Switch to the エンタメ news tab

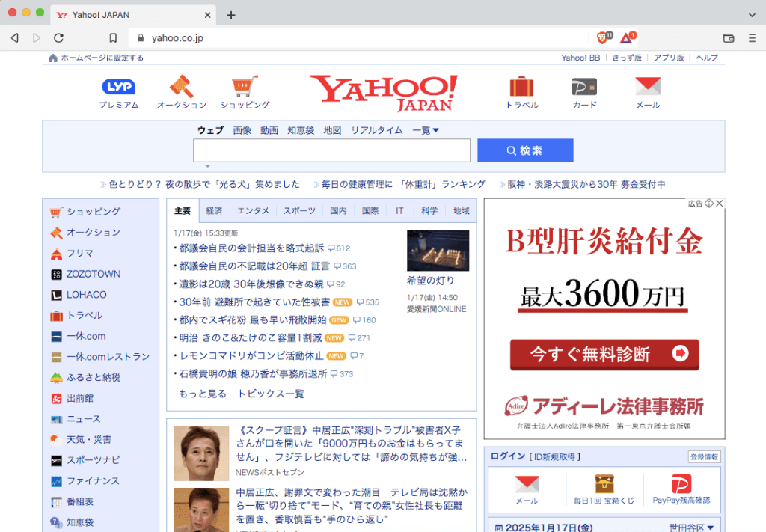(x=253, y=210)
